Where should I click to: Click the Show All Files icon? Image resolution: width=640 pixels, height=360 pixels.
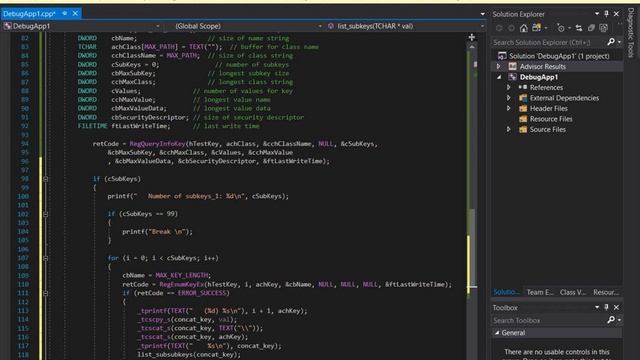click(x=603, y=28)
